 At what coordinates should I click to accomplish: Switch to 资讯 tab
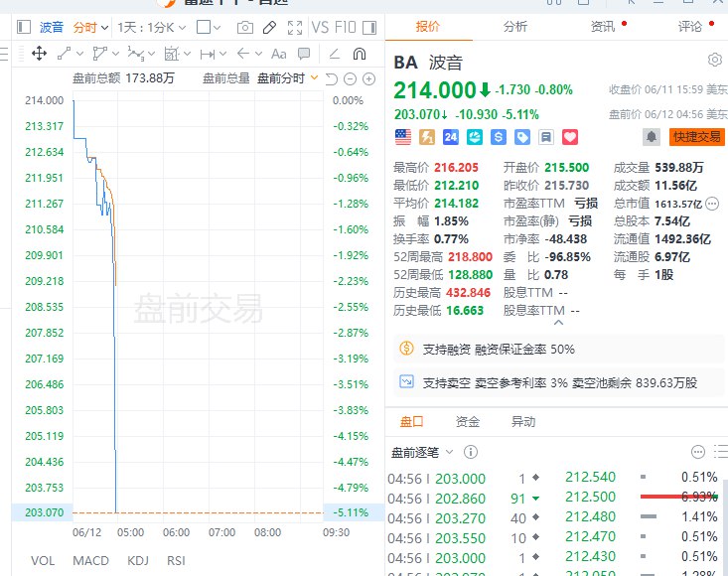coord(603,27)
